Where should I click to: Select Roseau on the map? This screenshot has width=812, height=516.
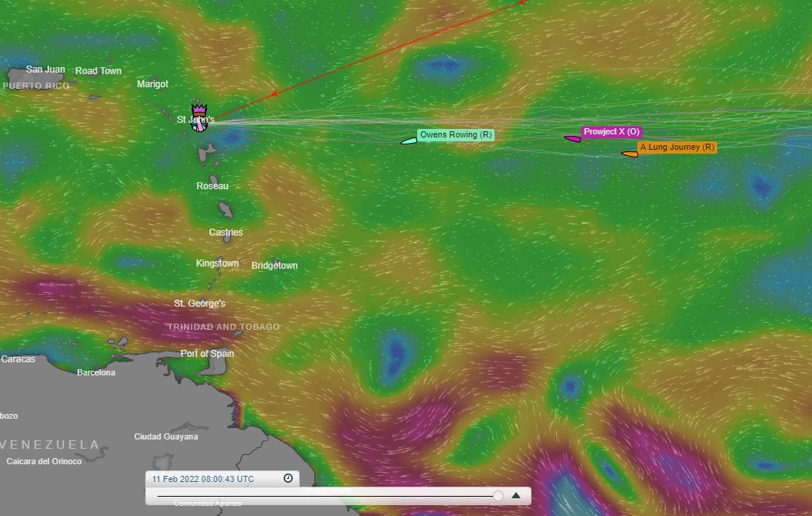click(x=212, y=185)
